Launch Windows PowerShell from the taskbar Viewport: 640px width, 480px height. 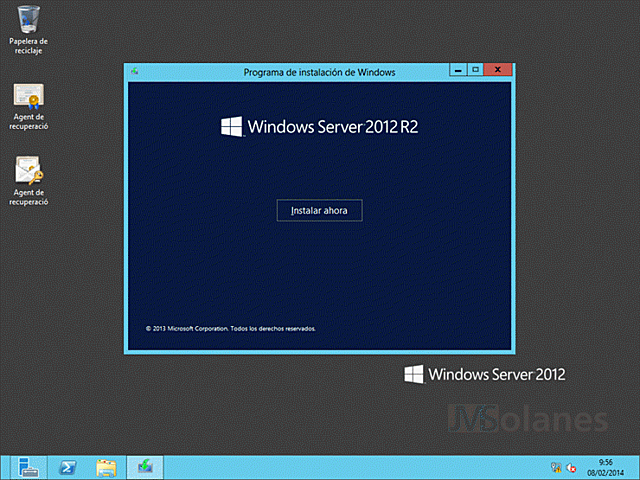coord(67,467)
